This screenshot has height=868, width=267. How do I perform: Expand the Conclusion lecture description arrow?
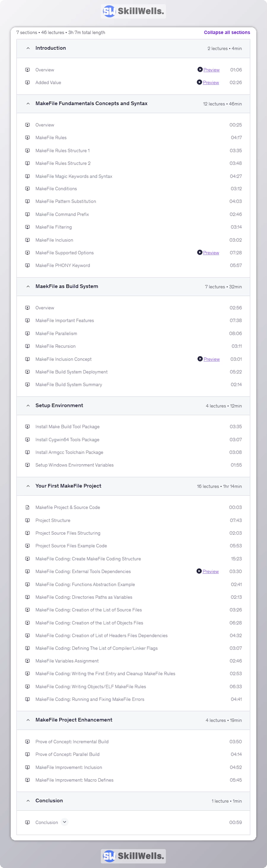click(64, 822)
